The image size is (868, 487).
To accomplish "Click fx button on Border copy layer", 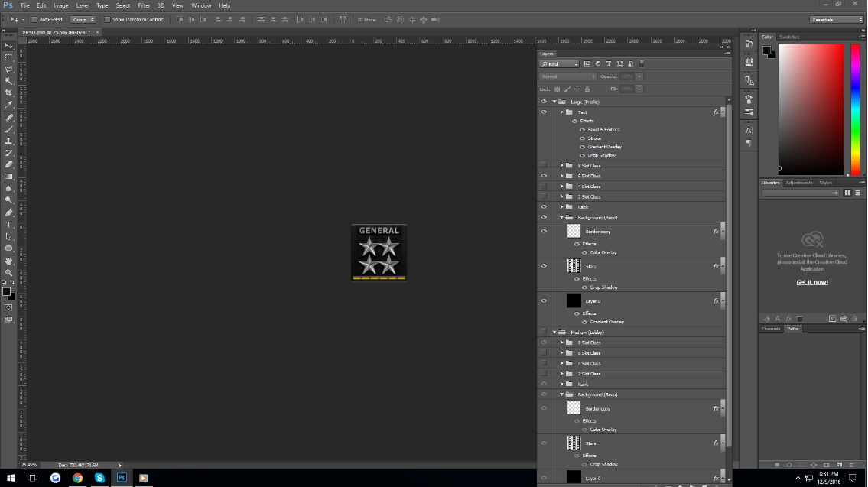I will (716, 232).
